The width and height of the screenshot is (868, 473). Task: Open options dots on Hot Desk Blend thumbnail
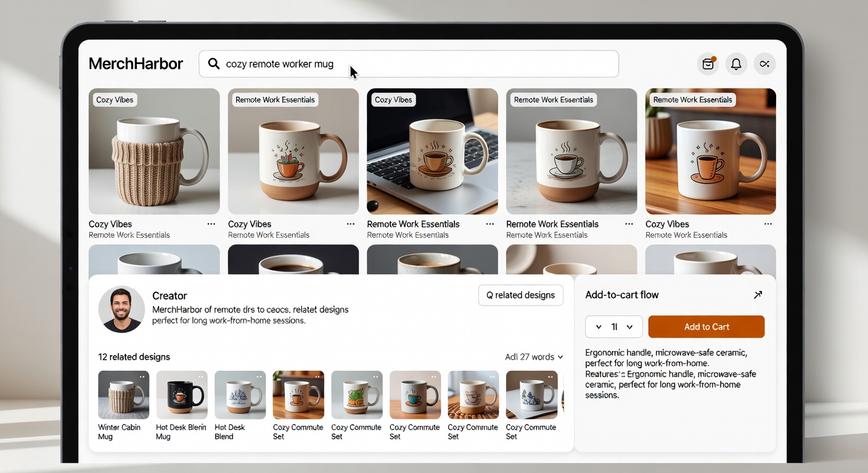coord(259,376)
